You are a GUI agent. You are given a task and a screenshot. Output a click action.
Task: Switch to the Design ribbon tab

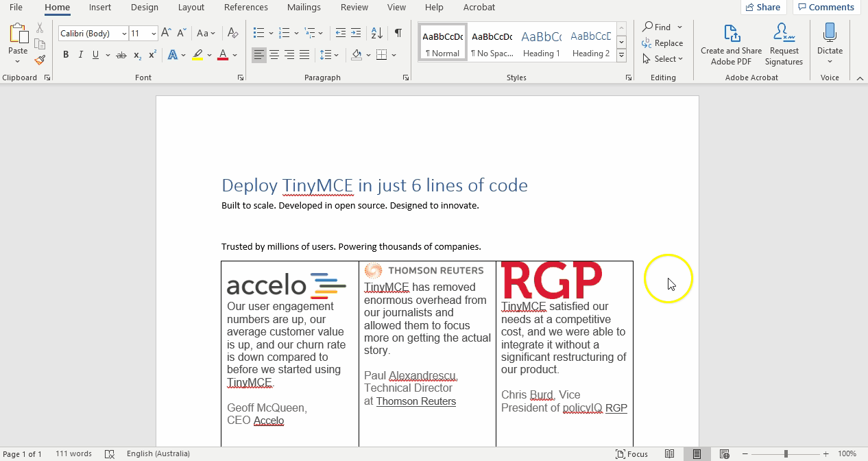(144, 7)
